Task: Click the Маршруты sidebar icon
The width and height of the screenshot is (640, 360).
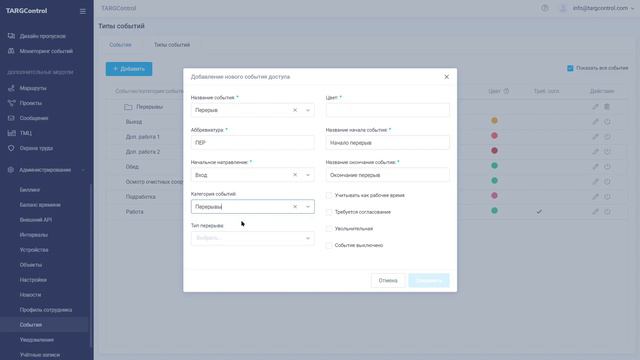Action: [x=11, y=88]
